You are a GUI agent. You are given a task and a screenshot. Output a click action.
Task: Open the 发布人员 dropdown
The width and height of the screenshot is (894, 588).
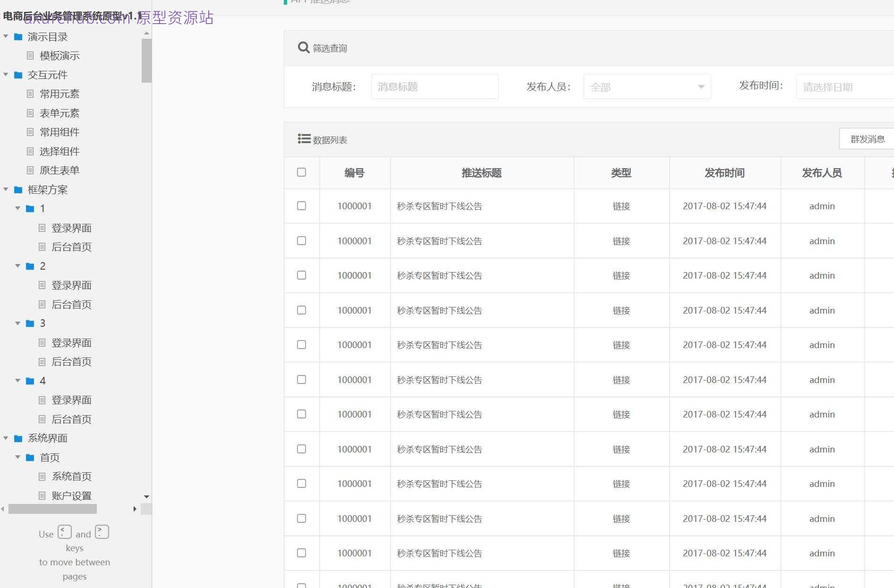pos(647,87)
